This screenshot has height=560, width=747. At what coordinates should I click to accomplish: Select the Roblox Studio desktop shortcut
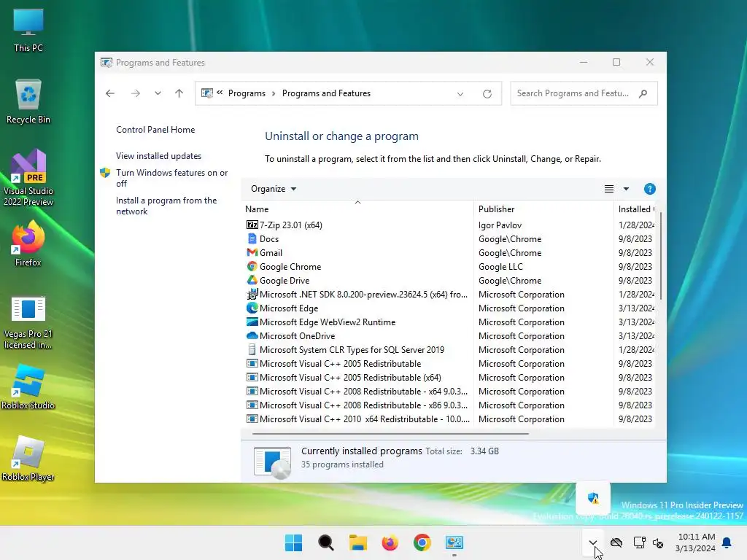click(28, 387)
